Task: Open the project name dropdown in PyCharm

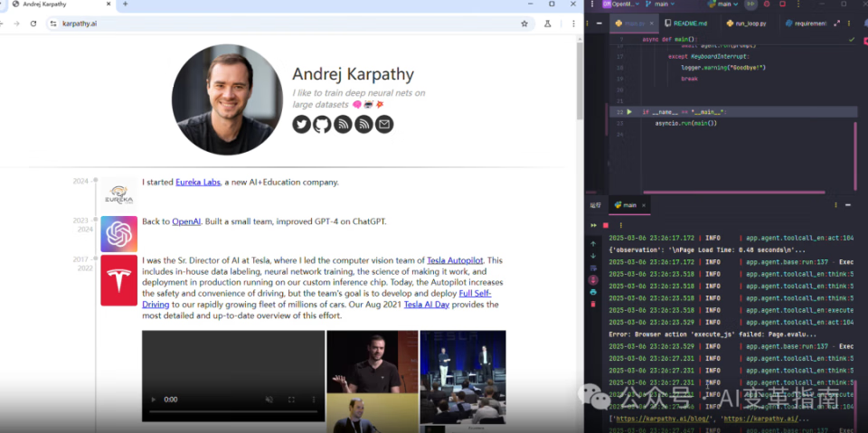Action: [621, 4]
